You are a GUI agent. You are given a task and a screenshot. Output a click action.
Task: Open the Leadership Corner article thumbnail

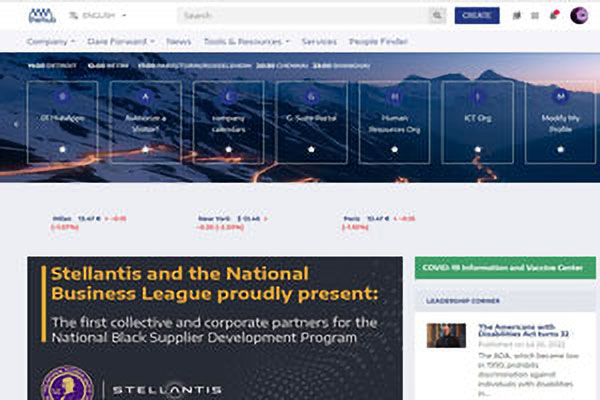click(x=446, y=336)
